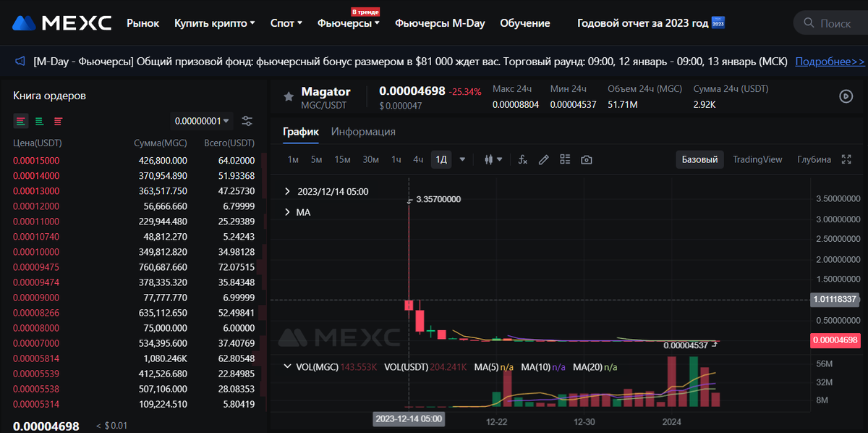Open the Обучение menu item
The height and width of the screenshot is (433, 868).
pyautogui.click(x=525, y=23)
